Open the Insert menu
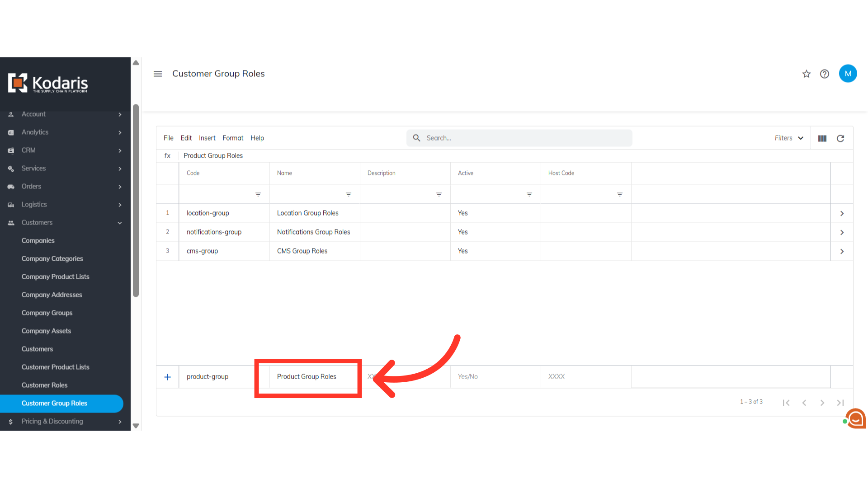This screenshot has height=488, width=868. click(207, 138)
